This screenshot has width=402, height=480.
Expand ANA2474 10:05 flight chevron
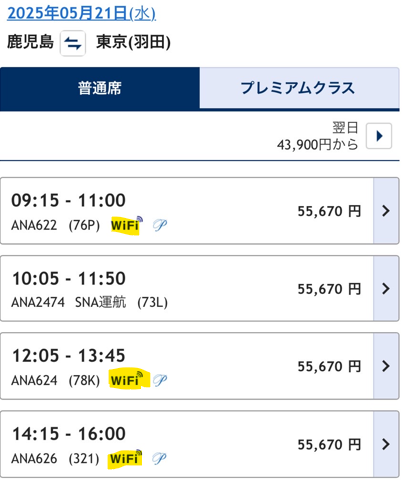click(x=386, y=288)
